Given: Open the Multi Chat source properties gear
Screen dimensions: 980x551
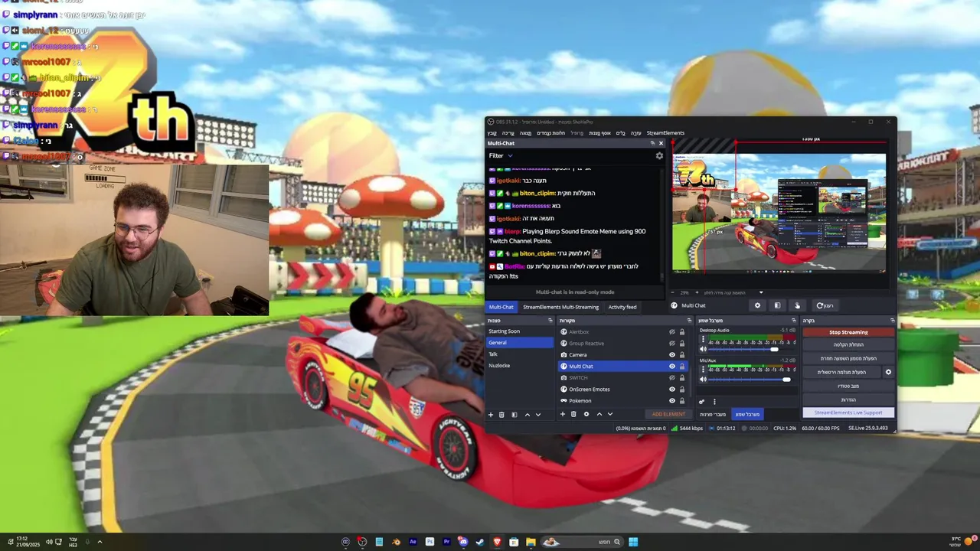Looking at the screenshot, I should click(757, 305).
